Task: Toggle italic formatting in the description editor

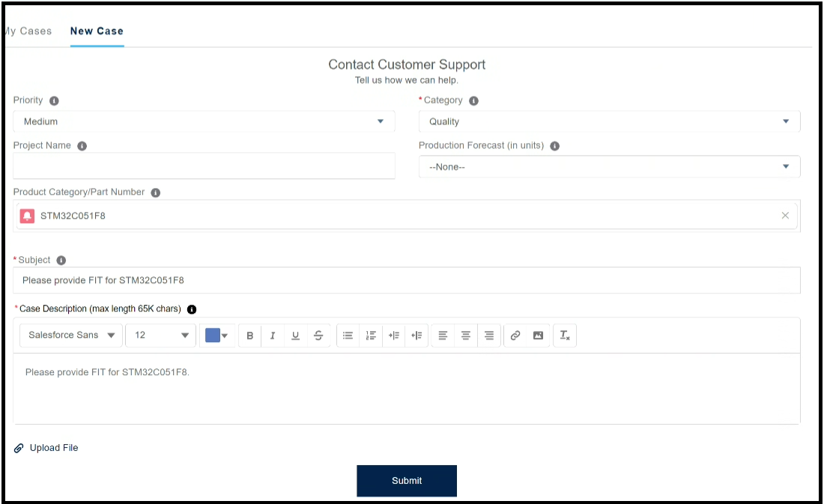Action: click(273, 336)
